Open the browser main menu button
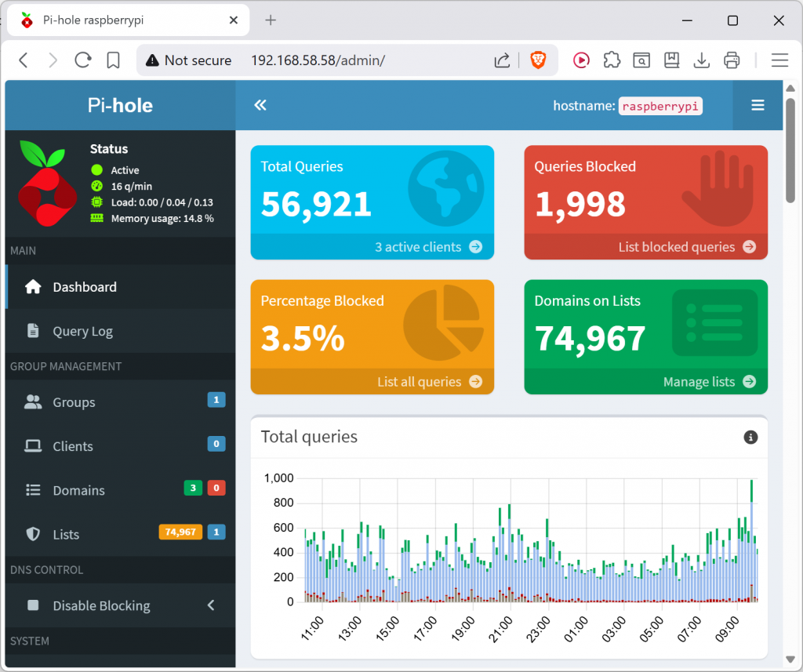Image resolution: width=803 pixels, height=672 pixels. point(779,60)
